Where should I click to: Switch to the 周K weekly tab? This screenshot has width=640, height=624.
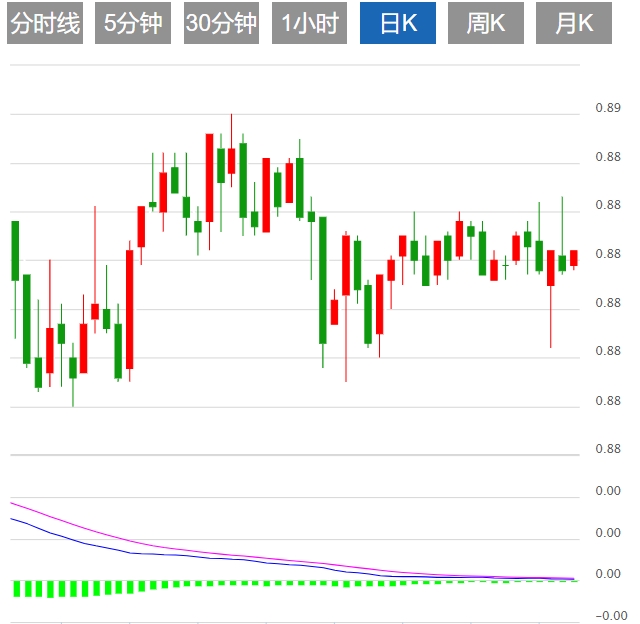point(486,23)
